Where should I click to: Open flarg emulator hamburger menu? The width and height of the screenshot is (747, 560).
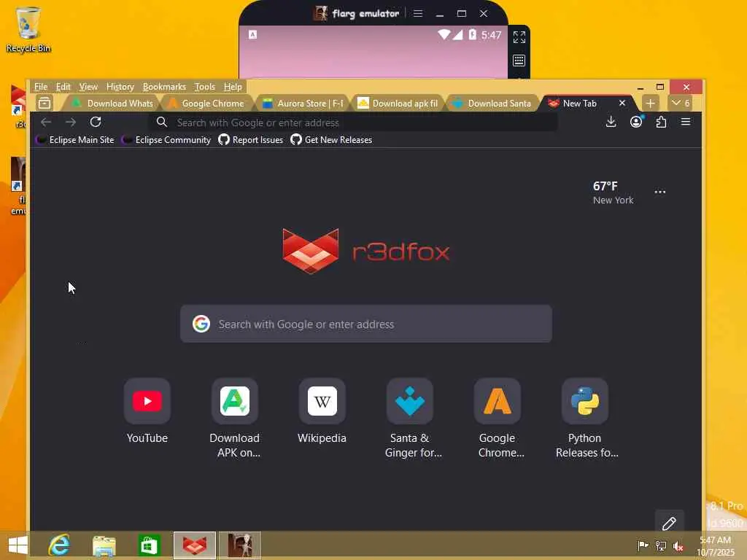[x=418, y=13]
